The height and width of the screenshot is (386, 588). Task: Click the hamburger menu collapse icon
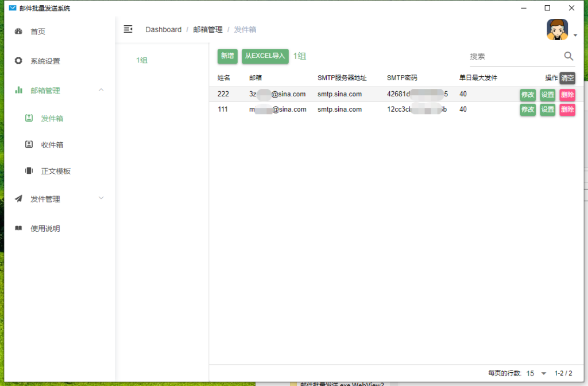pyautogui.click(x=128, y=29)
